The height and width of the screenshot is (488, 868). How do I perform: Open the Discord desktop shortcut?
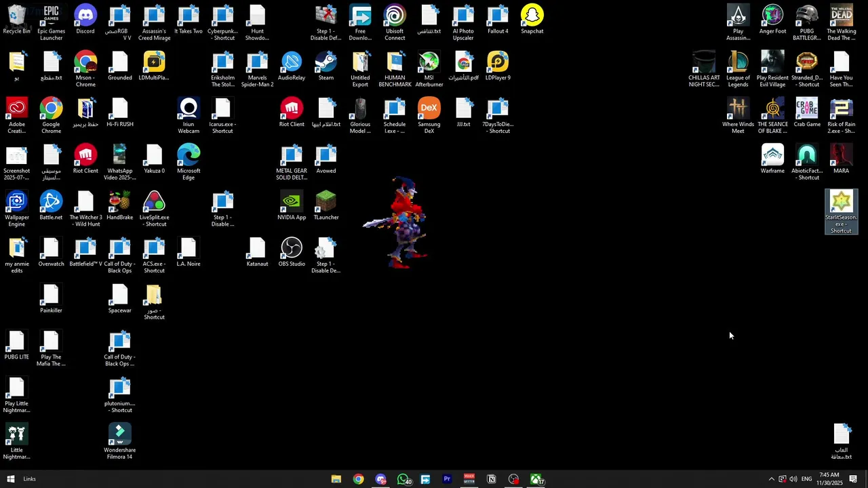click(x=85, y=20)
